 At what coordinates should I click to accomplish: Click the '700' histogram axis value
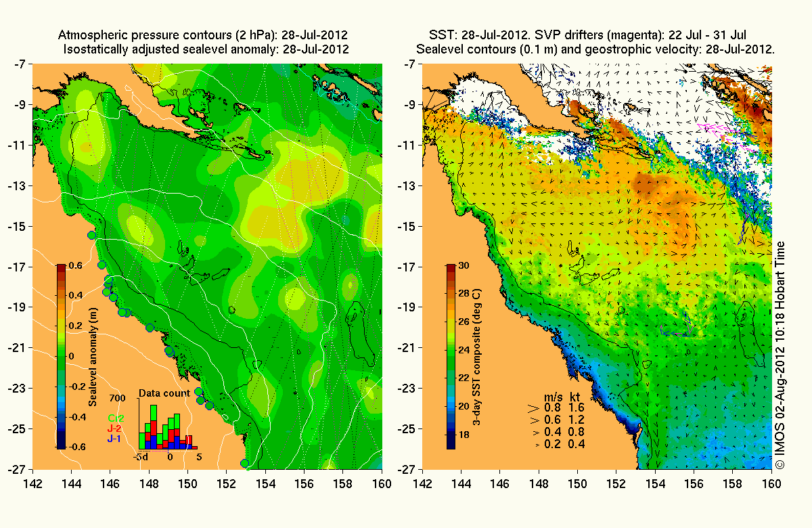pos(117,397)
